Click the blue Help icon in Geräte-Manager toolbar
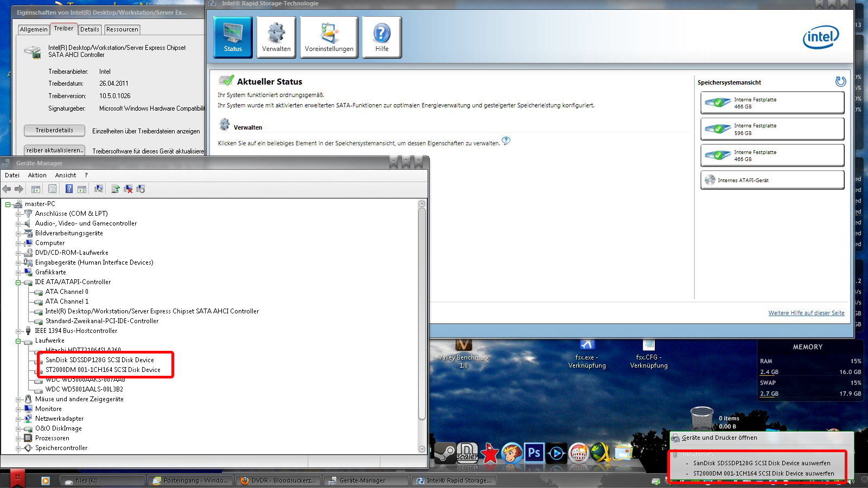868x488 pixels. 69,189
